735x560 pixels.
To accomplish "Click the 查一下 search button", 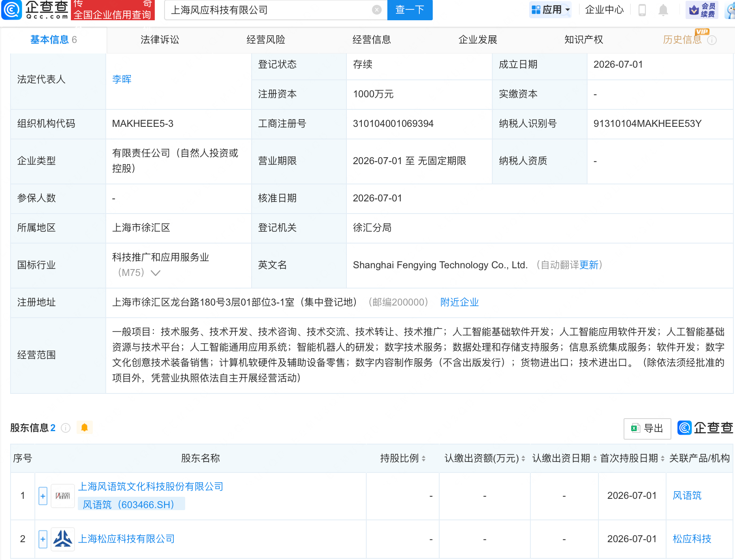I will (410, 10).
